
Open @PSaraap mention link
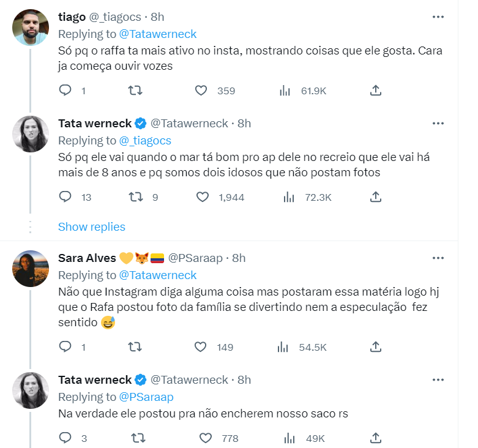[146, 397]
